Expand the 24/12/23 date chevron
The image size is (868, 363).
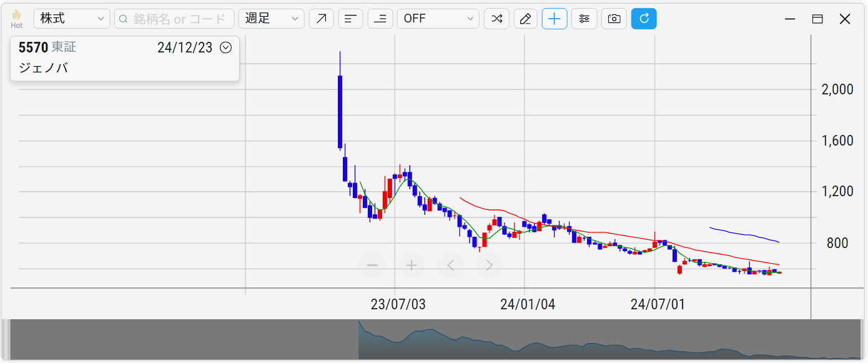coord(226,47)
